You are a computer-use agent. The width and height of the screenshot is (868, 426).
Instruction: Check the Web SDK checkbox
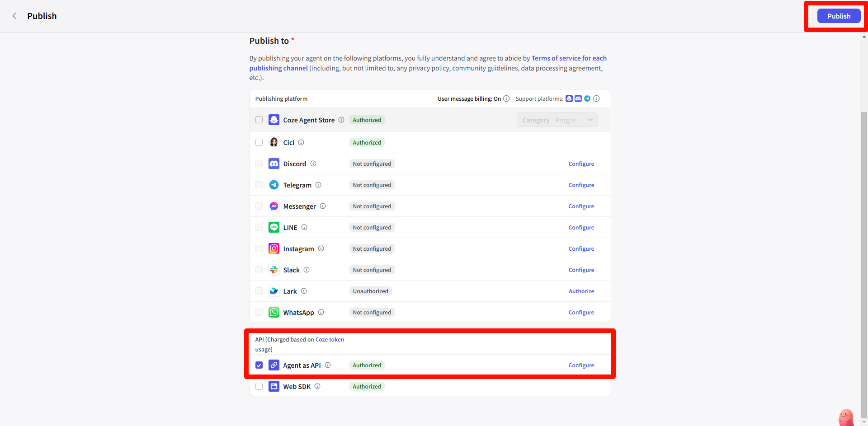(x=259, y=386)
